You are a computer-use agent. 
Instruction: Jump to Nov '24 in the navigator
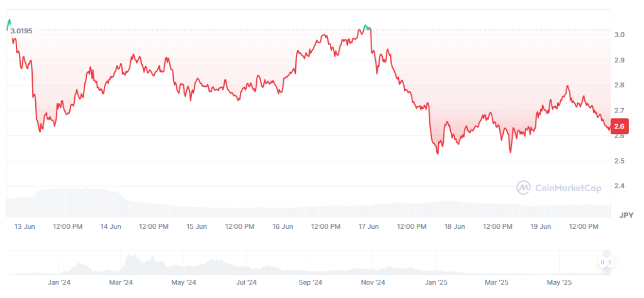point(372,282)
